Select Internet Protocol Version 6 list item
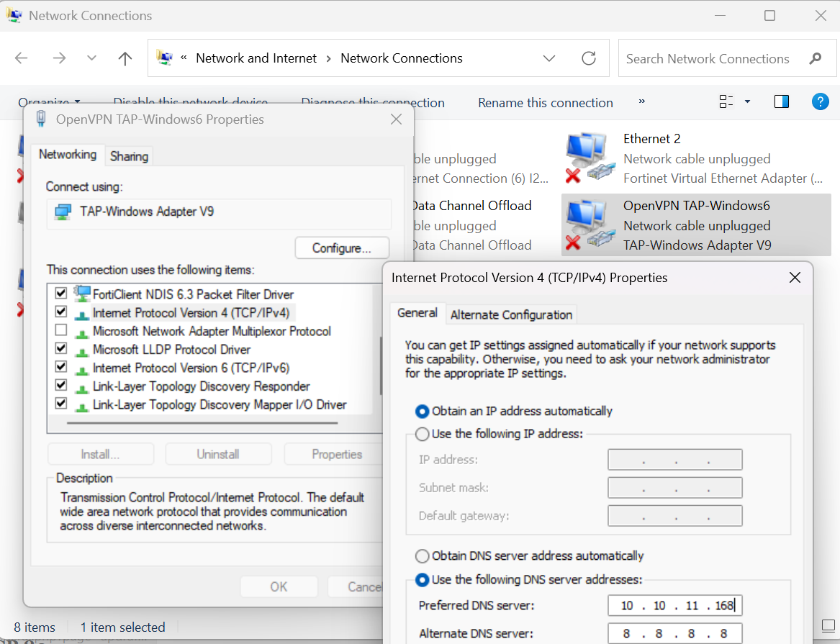Screen dimensions: 840x644 pos(191,368)
